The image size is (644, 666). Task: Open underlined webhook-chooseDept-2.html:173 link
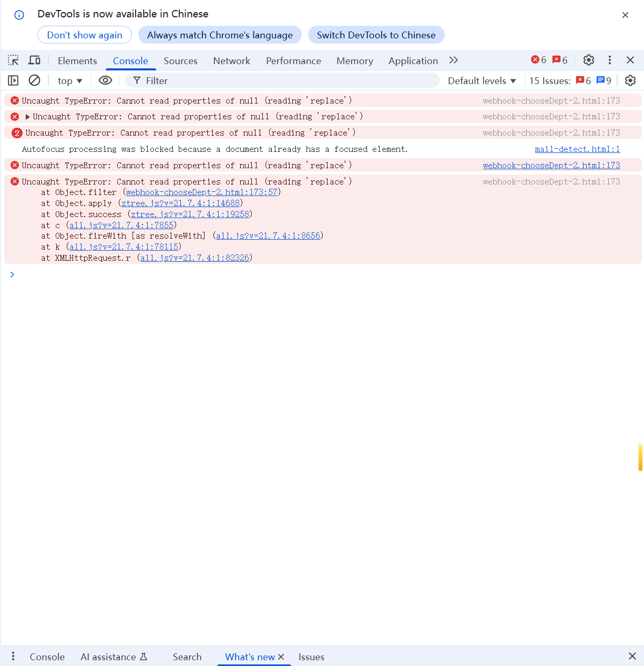[x=551, y=166]
